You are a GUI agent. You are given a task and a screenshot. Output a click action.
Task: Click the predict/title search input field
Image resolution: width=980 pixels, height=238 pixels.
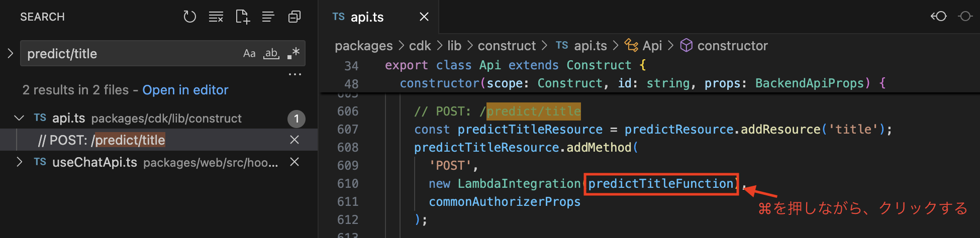[131, 53]
